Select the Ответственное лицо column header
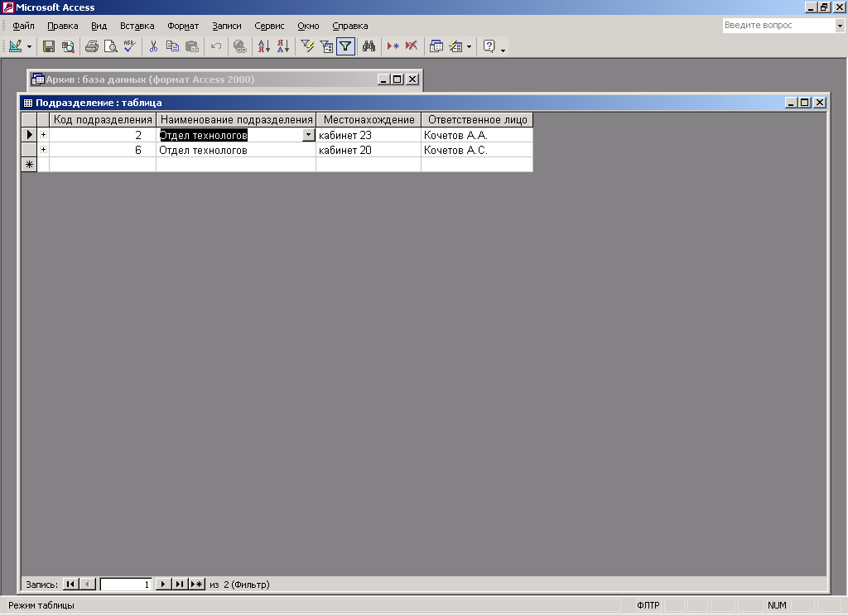848x616 pixels. 478,119
